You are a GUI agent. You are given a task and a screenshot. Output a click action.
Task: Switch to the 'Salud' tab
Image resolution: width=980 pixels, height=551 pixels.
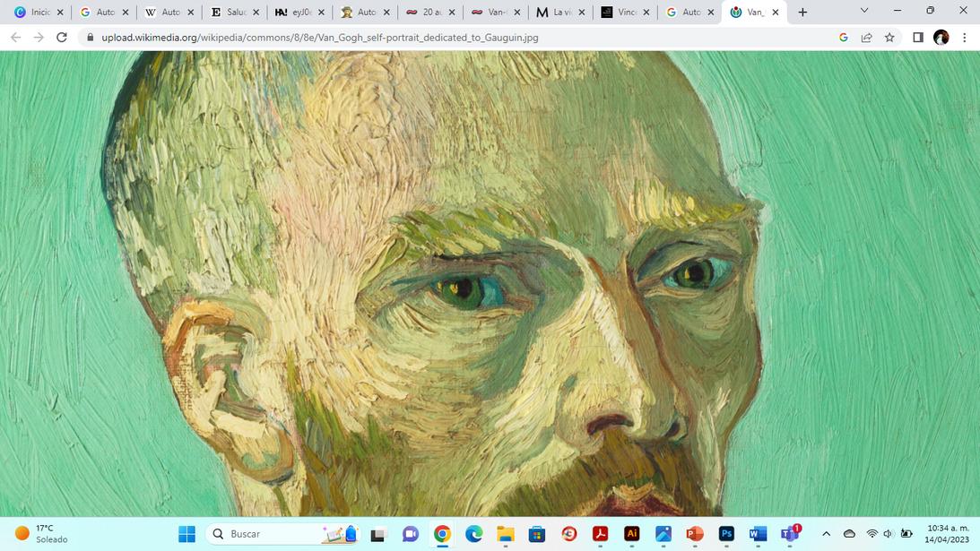[x=235, y=12]
